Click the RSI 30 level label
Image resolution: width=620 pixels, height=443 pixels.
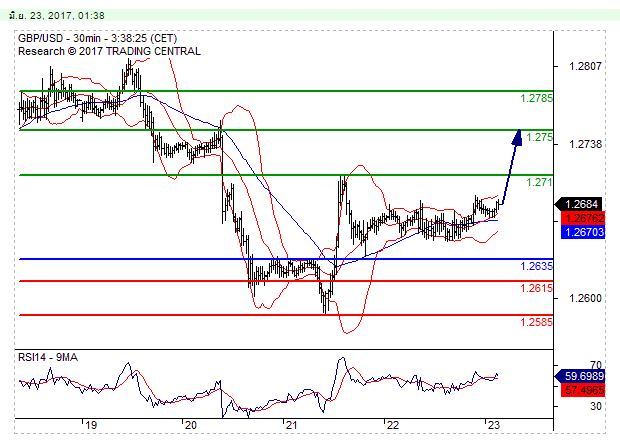[x=595, y=406]
